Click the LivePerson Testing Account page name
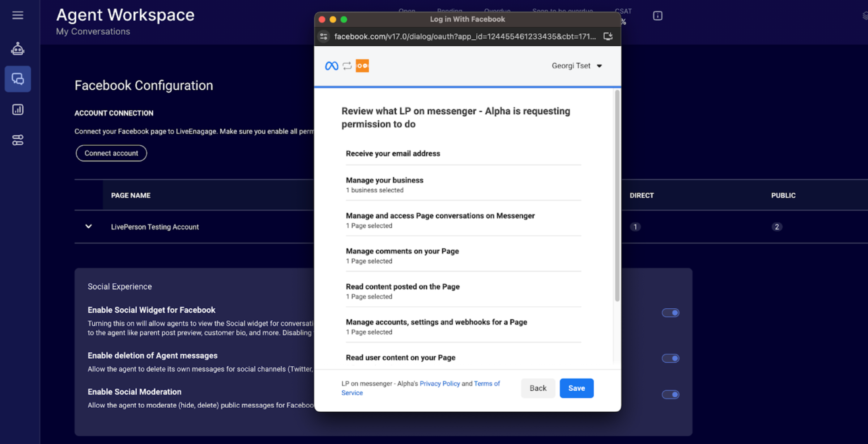The height and width of the screenshot is (444, 868). 155,227
